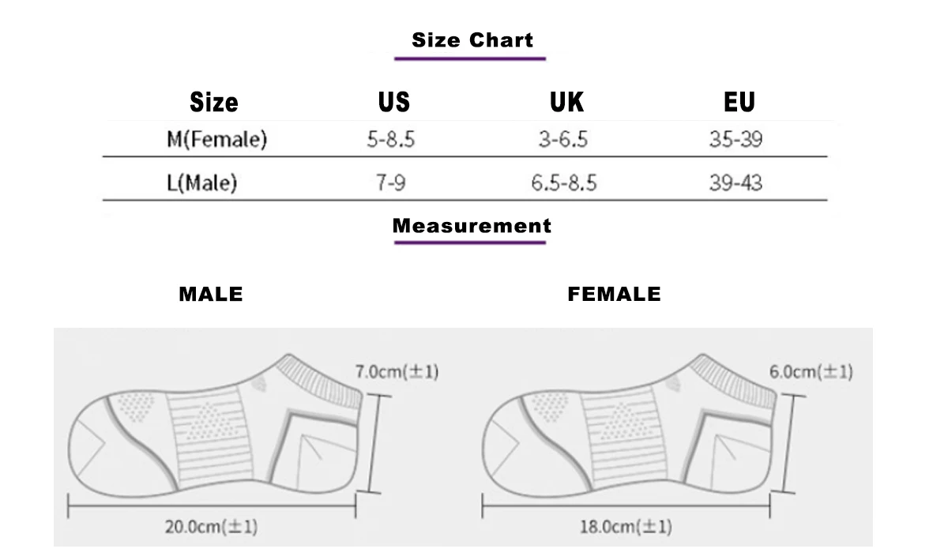Click the M(Female) row label
This screenshot has width=948, height=560.
pos(216,141)
